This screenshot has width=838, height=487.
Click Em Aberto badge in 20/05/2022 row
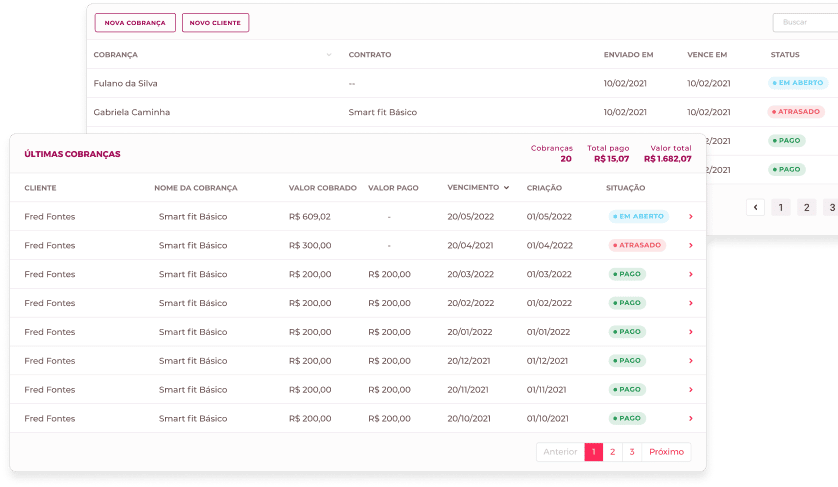[639, 217]
